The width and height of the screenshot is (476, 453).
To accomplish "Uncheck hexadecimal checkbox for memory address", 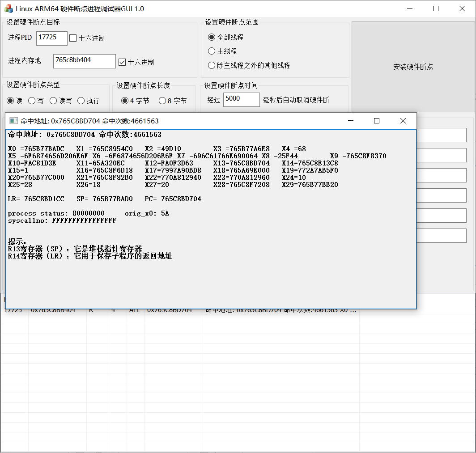I will (x=122, y=62).
